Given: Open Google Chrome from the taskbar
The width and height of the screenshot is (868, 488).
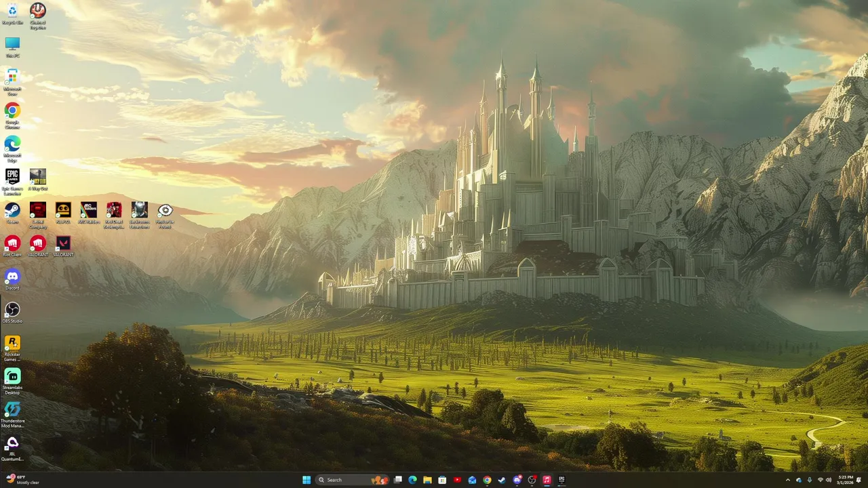Looking at the screenshot, I should point(487,480).
